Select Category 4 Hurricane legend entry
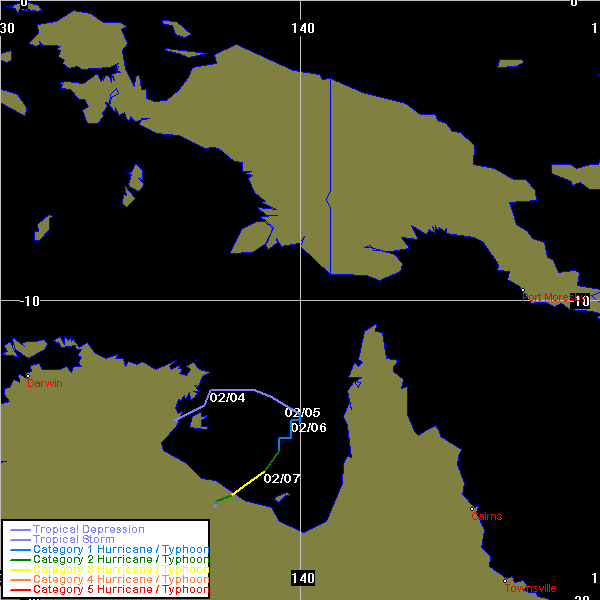The height and width of the screenshot is (600, 600). point(120,579)
